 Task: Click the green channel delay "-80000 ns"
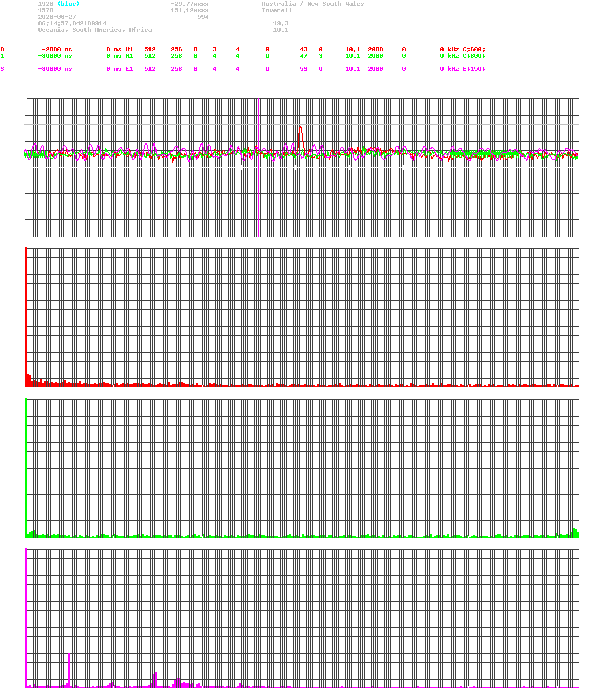click(x=55, y=56)
